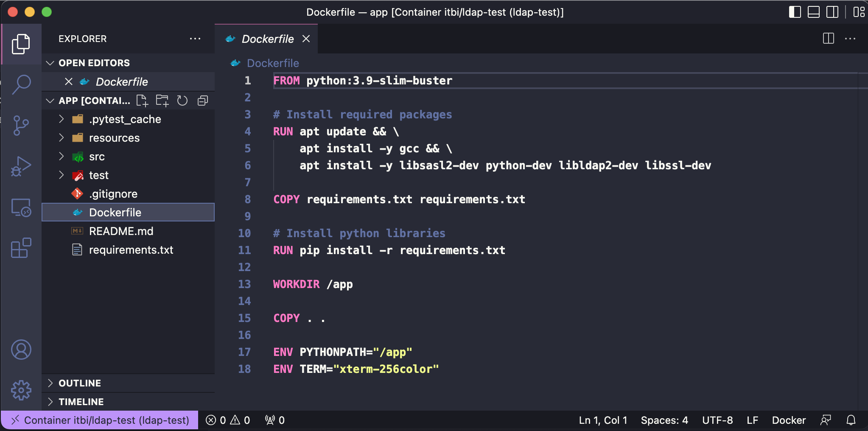Refresh the explorer file tree
Viewport: 868px width, 431px height.
click(x=182, y=101)
